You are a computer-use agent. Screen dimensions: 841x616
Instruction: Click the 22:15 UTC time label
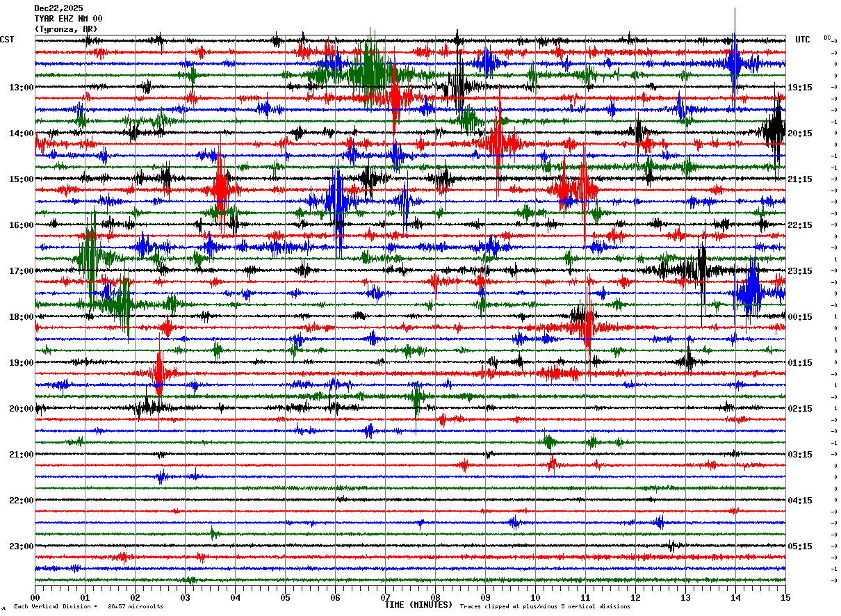pos(800,225)
